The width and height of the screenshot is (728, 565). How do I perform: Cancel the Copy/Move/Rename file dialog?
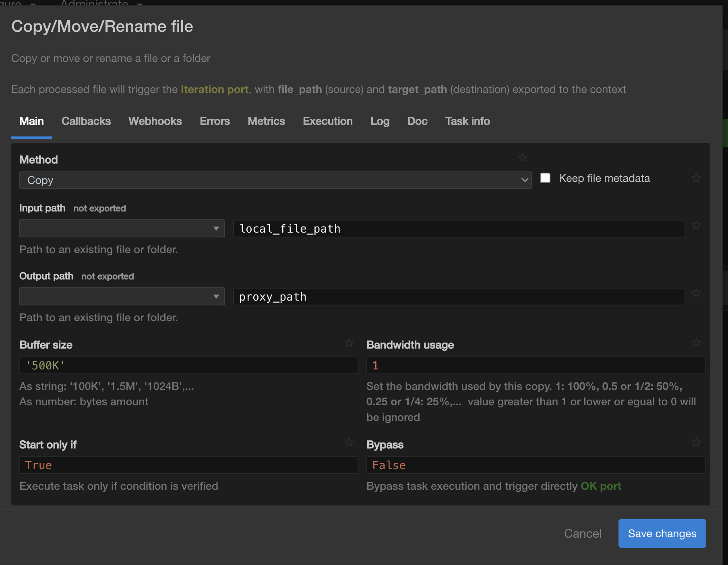(583, 533)
